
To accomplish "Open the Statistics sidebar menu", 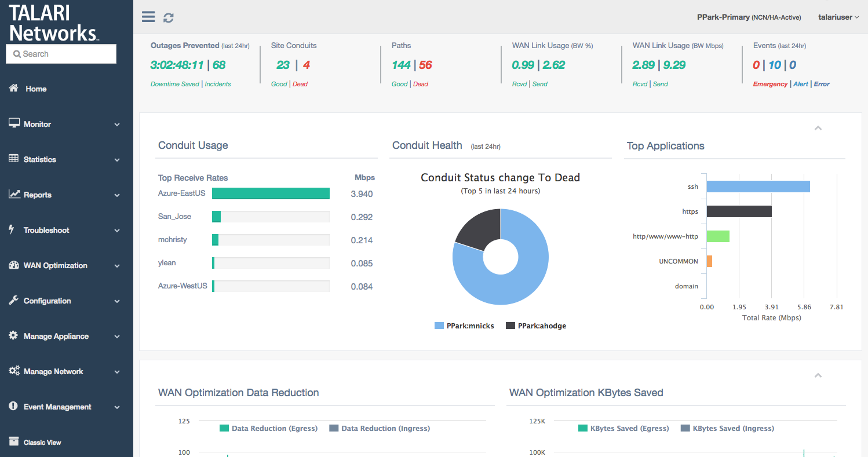I will tap(40, 159).
